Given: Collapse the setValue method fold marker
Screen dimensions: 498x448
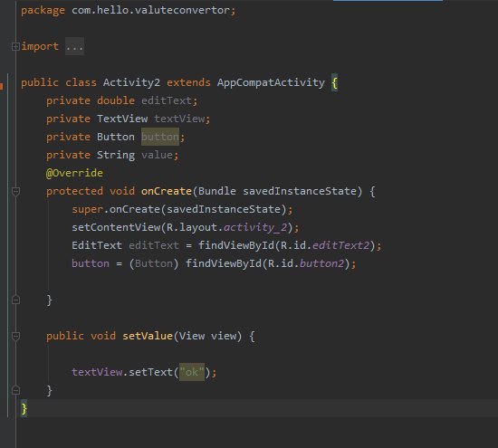Looking at the screenshot, I should coord(15,337).
